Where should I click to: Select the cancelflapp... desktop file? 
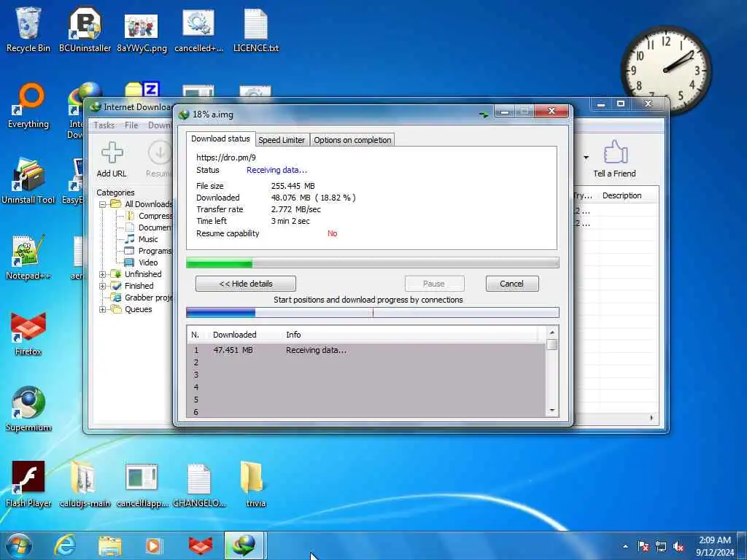pyautogui.click(x=142, y=484)
